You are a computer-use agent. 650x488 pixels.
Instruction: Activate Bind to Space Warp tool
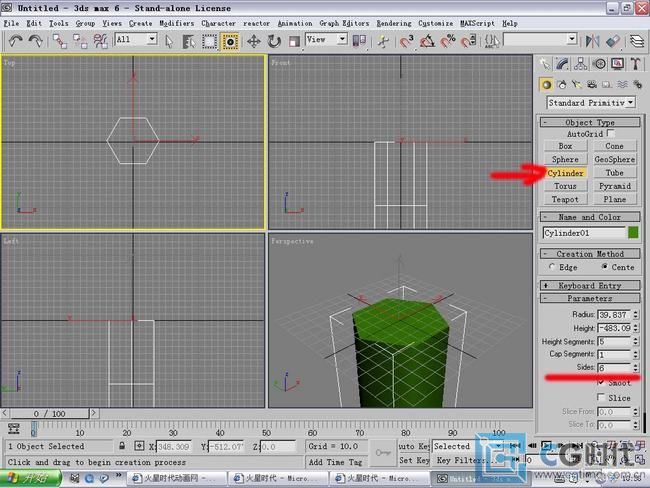tap(100, 41)
